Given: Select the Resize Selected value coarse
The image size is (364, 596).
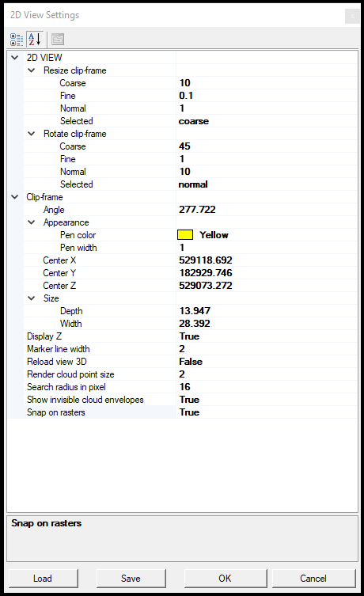Looking at the screenshot, I should click(267, 121).
